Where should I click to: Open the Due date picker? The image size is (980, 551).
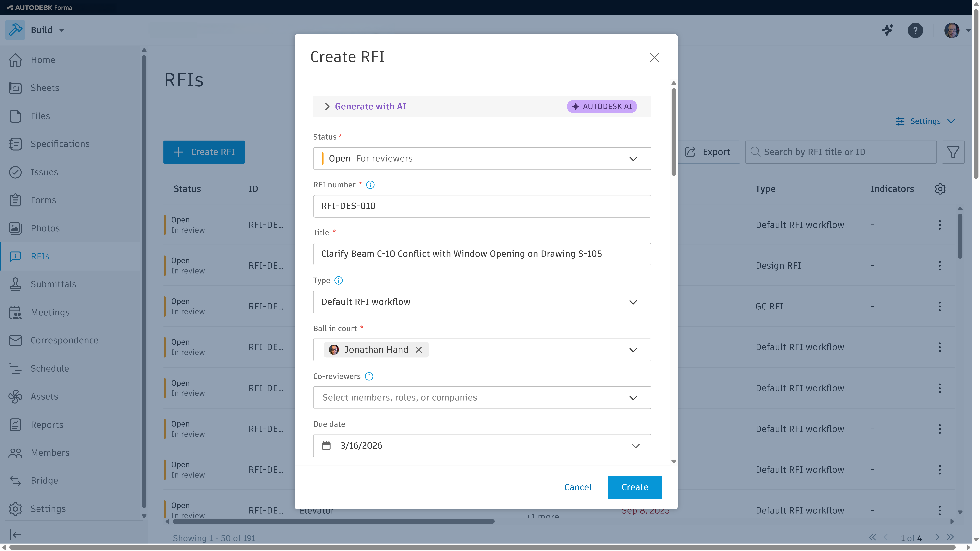coord(482,446)
